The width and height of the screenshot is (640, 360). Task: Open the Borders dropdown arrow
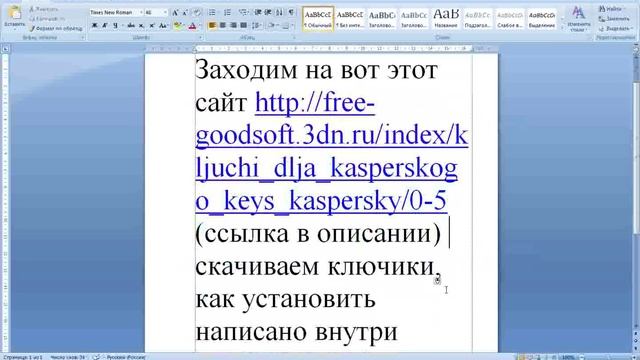[x=292, y=26]
